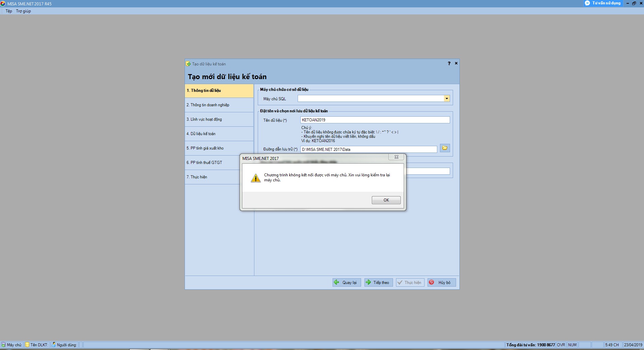Click the Người dùng status bar icon
This screenshot has width=644, height=350.
coord(54,345)
